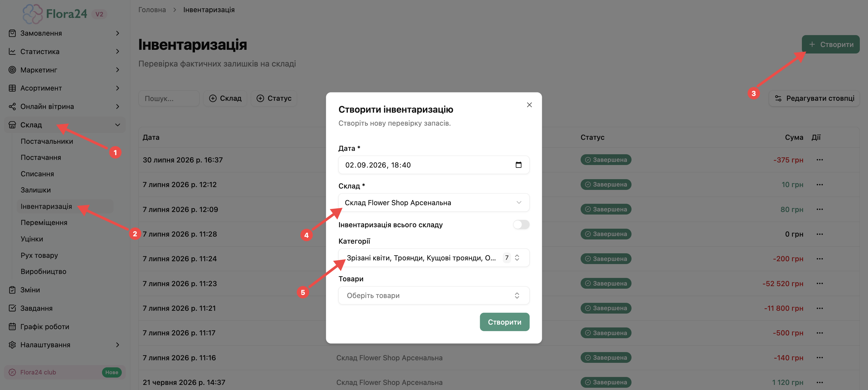The width and height of the screenshot is (868, 390).
Task: Add the Статус filter
Action: click(x=274, y=98)
